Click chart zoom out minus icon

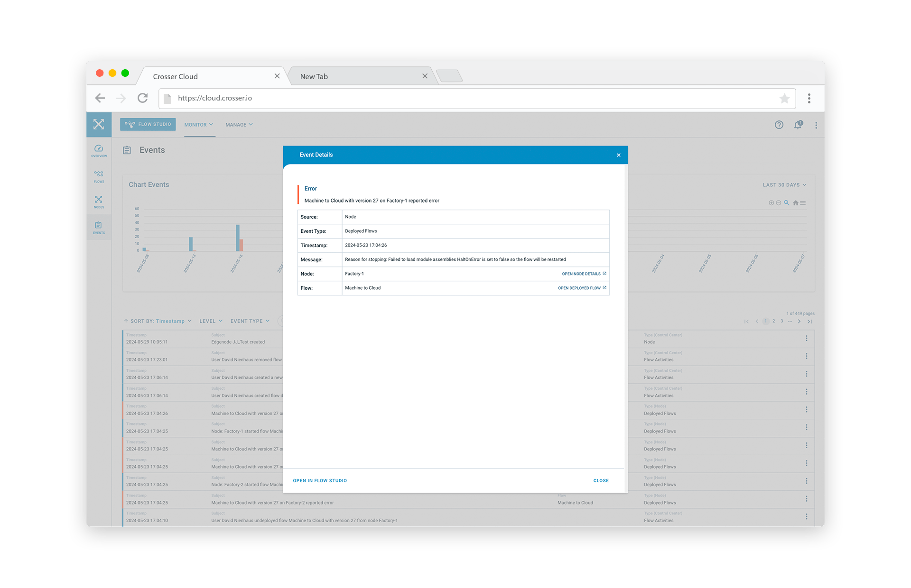779,203
